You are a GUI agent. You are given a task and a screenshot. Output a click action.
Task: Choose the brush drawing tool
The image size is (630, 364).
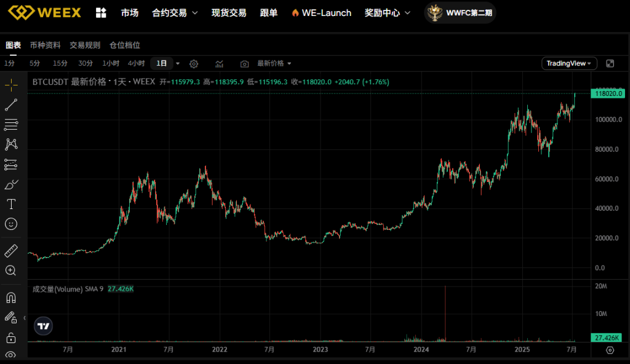(11, 184)
